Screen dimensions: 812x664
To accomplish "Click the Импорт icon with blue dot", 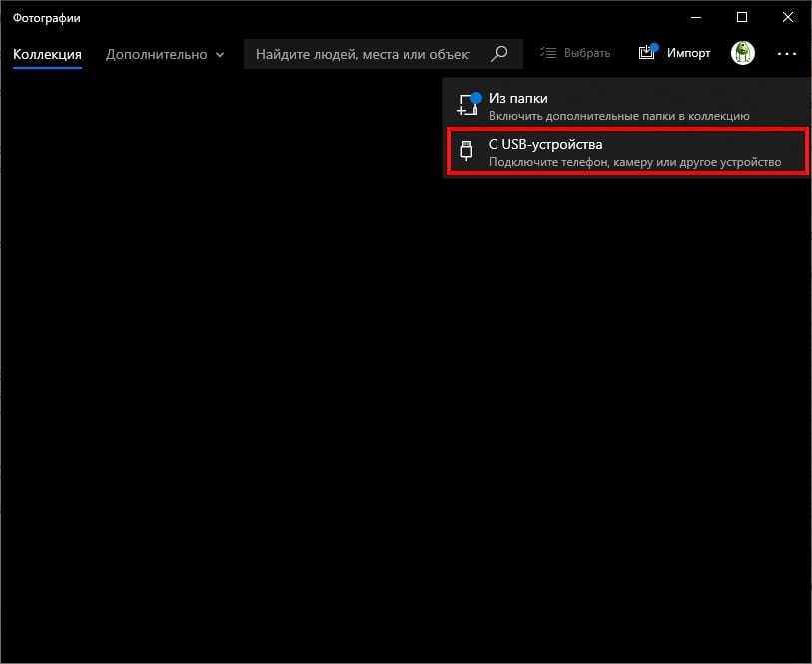I will 648,53.
